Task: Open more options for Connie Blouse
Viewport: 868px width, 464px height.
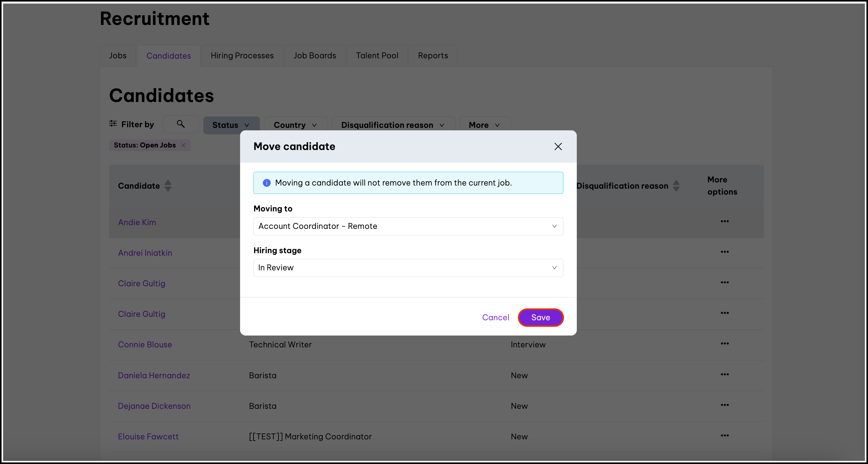Action: click(725, 344)
